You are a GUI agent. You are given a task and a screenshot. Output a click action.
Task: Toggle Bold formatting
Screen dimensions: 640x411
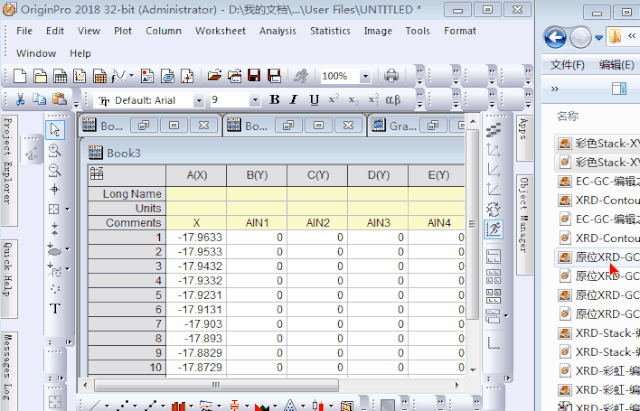(x=275, y=100)
